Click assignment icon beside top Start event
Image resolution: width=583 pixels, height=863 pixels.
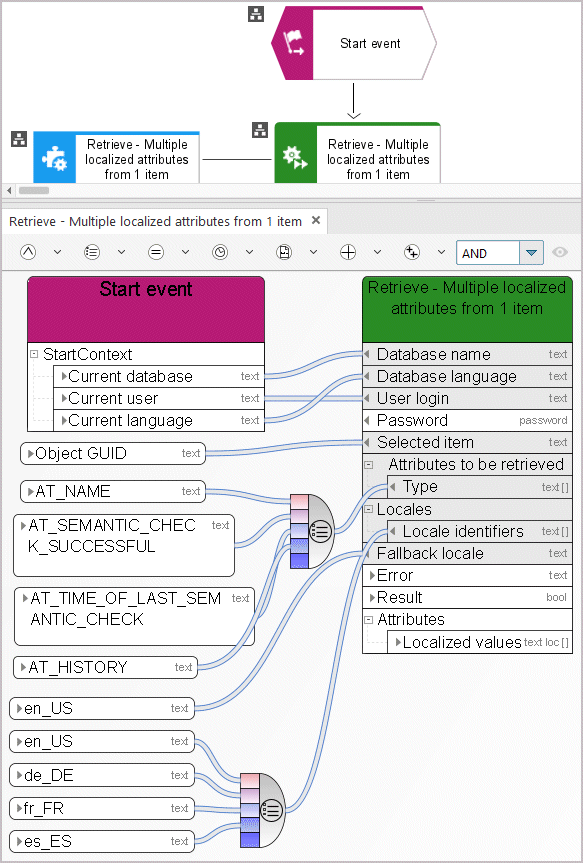tap(255, 14)
